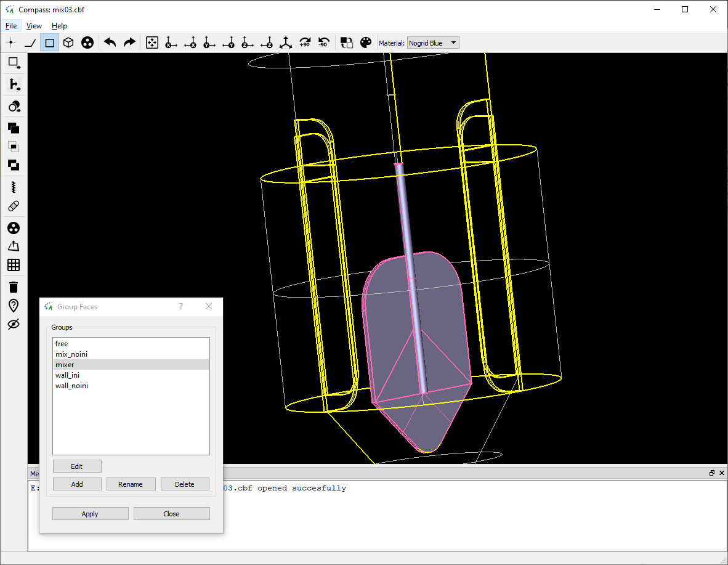728x565 pixels.
Task: Click the fit-to-view icon
Action: (x=152, y=43)
